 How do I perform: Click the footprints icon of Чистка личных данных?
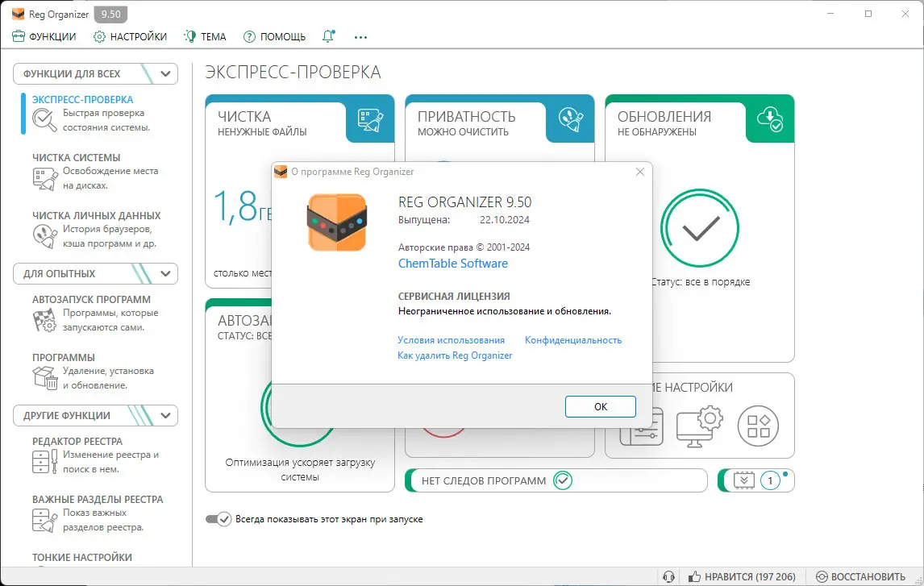(x=45, y=236)
